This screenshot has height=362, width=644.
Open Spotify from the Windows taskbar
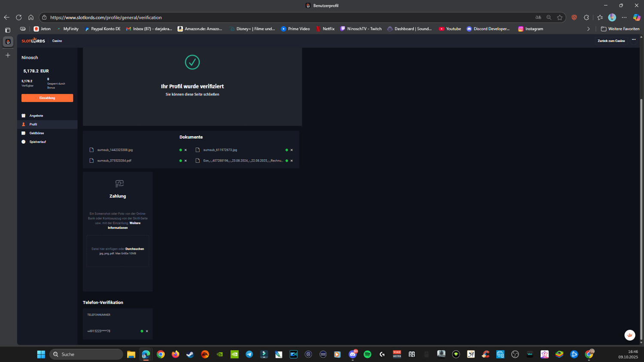368,354
